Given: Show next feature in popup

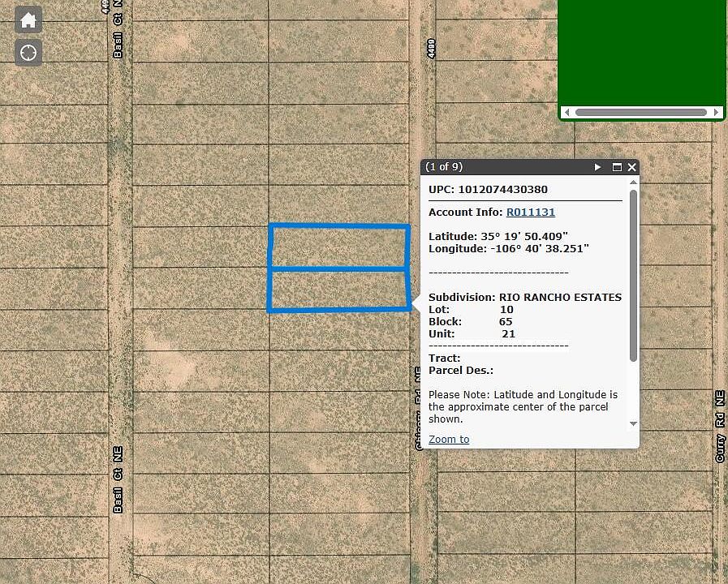Looking at the screenshot, I should pyautogui.click(x=597, y=167).
